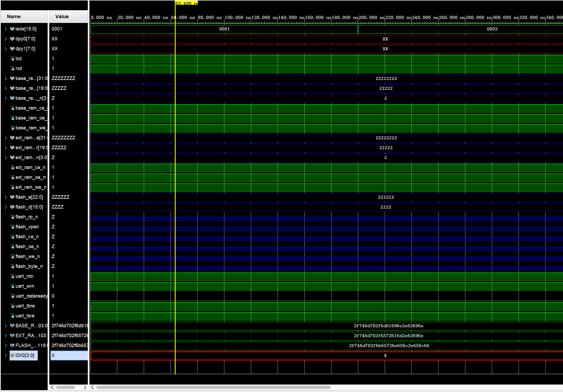Expand the iDIG[3:0] signal group
563x392 pixels.
(6, 355)
